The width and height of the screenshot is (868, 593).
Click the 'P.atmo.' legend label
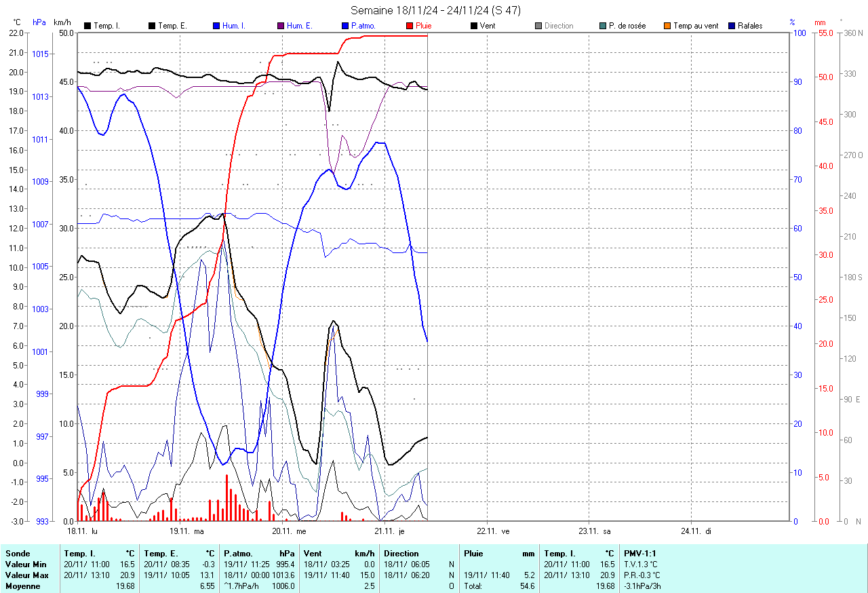click(363, 26)
